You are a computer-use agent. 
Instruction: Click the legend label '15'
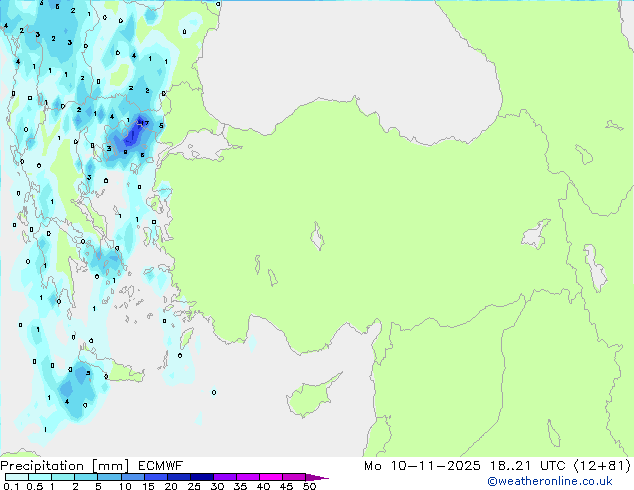click(x=148, y=486)
